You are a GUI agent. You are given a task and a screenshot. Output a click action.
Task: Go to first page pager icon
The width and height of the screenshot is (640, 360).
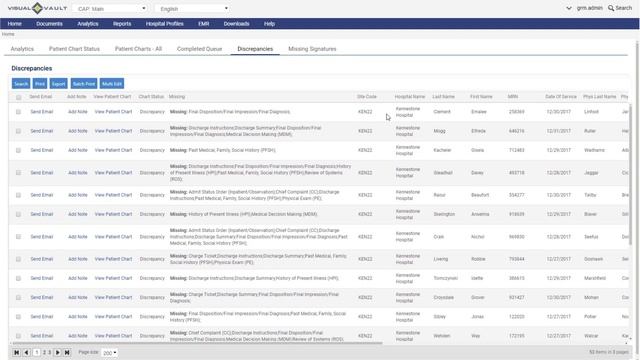coord(16,352)
